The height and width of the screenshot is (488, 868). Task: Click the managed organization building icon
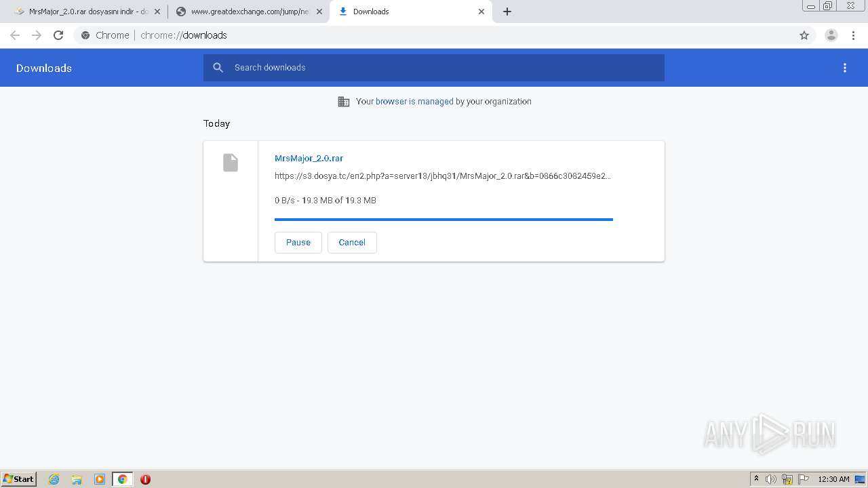tap(344, 102)
